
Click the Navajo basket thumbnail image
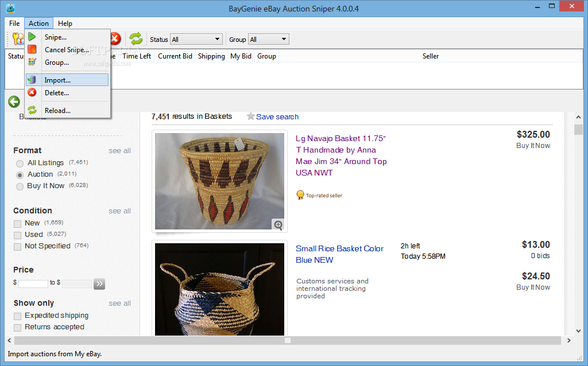coord(219,181)
